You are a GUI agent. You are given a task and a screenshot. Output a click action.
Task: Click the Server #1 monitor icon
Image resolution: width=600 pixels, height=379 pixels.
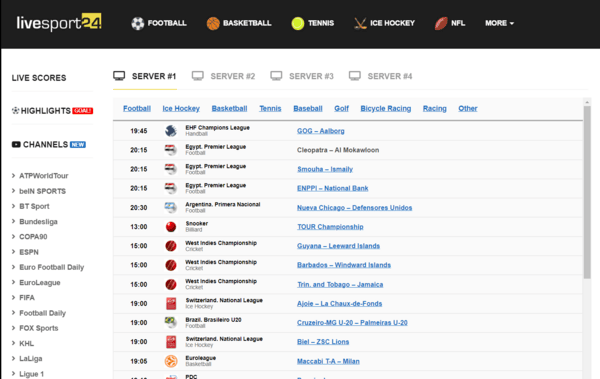(x=119, y=76)
